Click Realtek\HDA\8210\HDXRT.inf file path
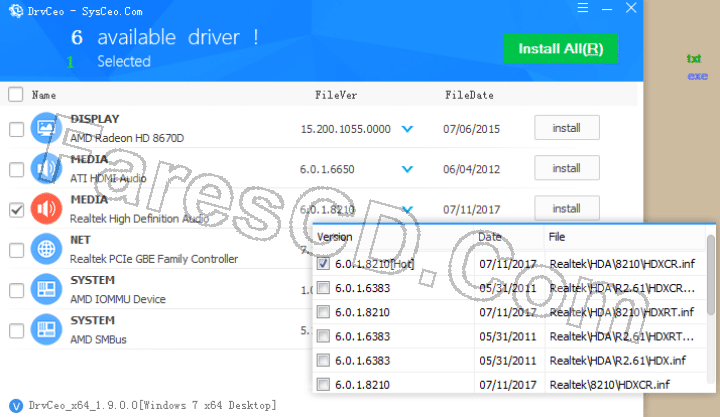The height and width of the screenshot is (417, 720). tap(621, 312)
